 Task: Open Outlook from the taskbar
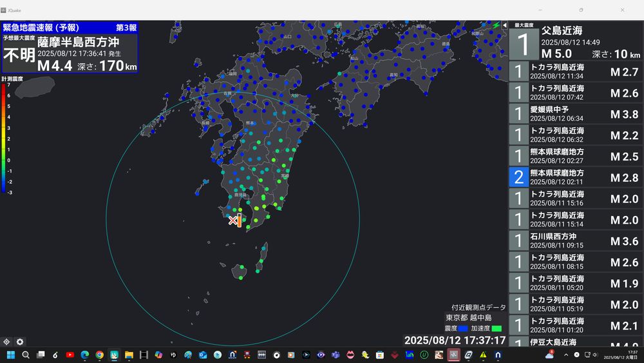coord(203,355)
